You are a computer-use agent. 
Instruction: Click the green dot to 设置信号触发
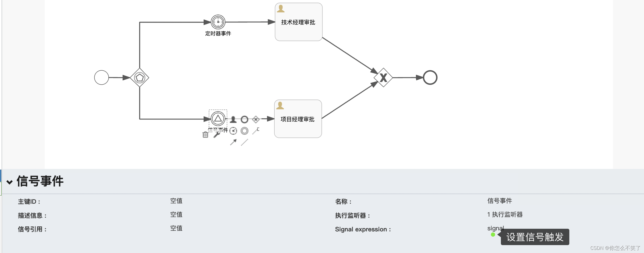click(493, 235)
